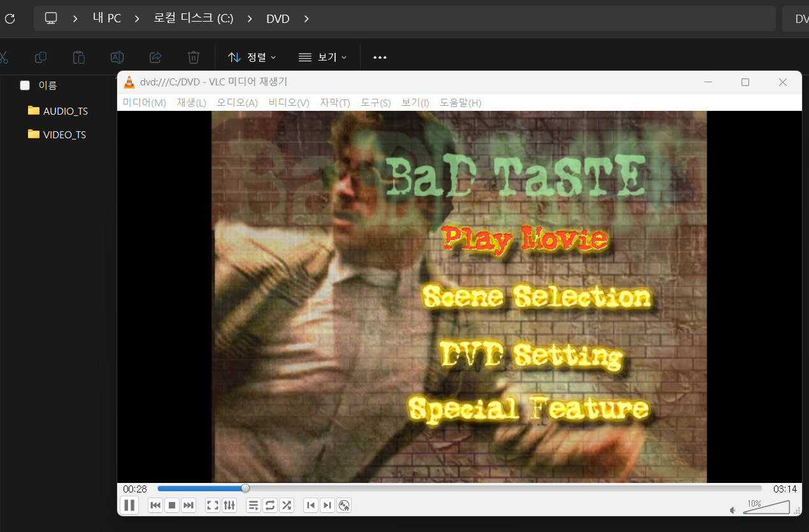Show the VLC playlist

click(254, 505)
